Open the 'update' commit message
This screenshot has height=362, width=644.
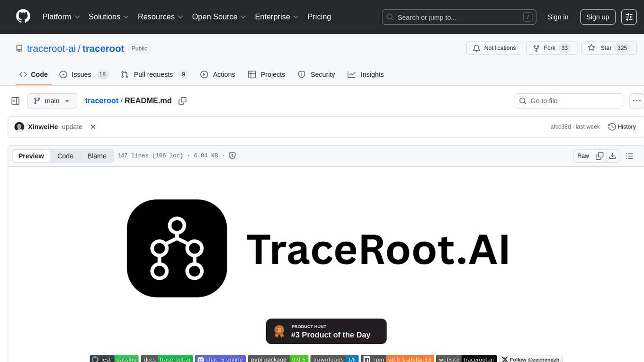72,127
